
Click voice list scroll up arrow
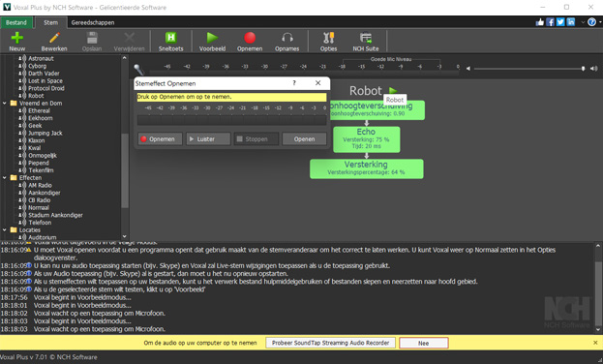click(124, 58)
